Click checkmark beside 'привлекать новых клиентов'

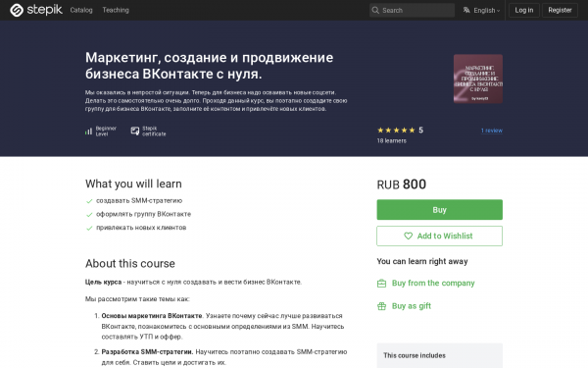coord(89,228)
